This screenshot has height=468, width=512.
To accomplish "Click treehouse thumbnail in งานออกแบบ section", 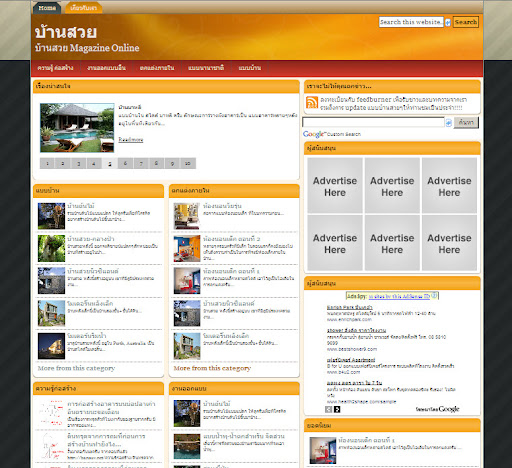I will [x=187, y=413].
